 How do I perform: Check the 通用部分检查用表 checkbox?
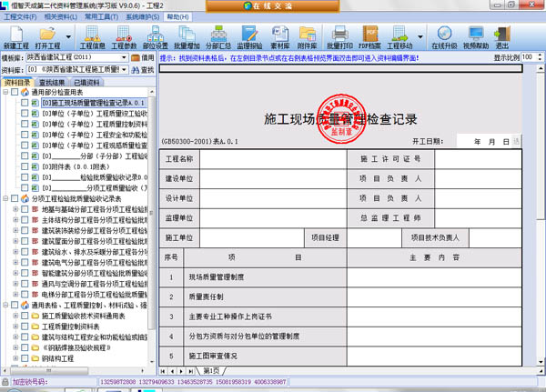click(x=15, y=92)
